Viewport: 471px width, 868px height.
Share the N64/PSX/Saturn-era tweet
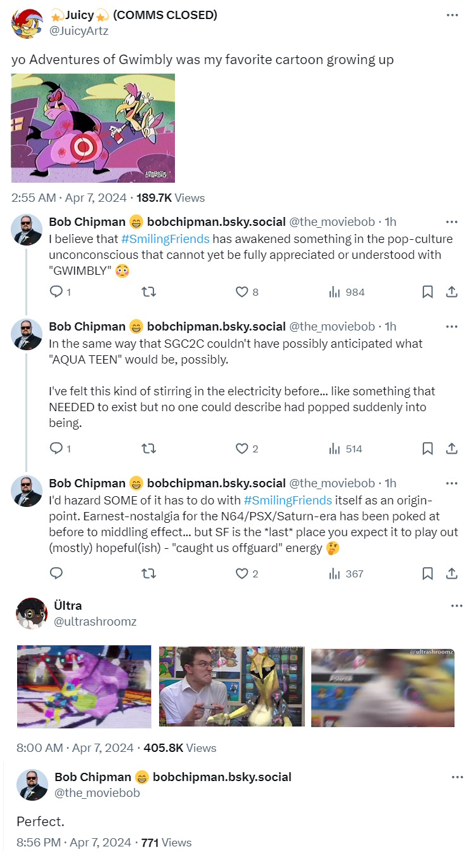452,574
